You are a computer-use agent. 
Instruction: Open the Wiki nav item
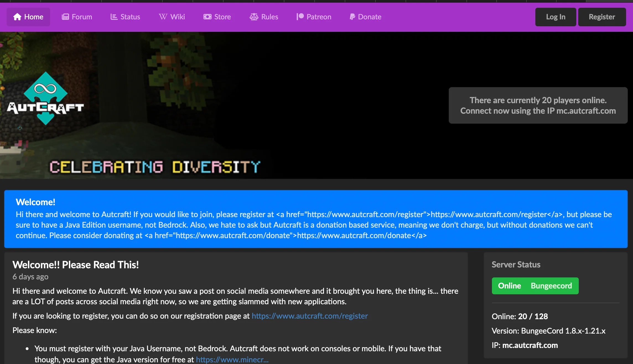click(x=172, y=17)
